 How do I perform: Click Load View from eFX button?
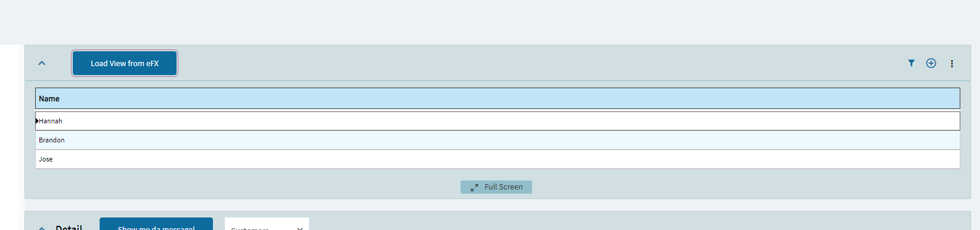click(x=125, y=63)
